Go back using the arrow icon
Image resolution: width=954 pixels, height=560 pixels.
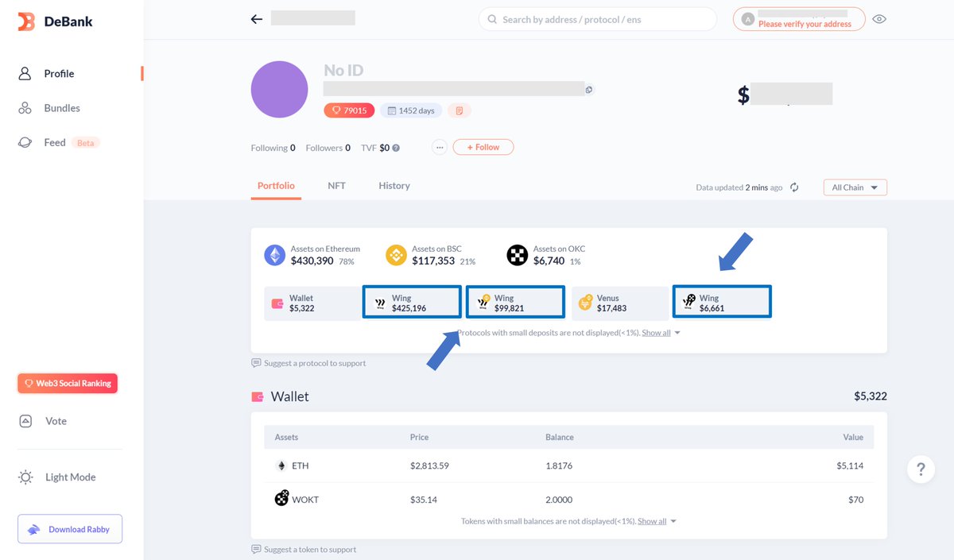256,19
